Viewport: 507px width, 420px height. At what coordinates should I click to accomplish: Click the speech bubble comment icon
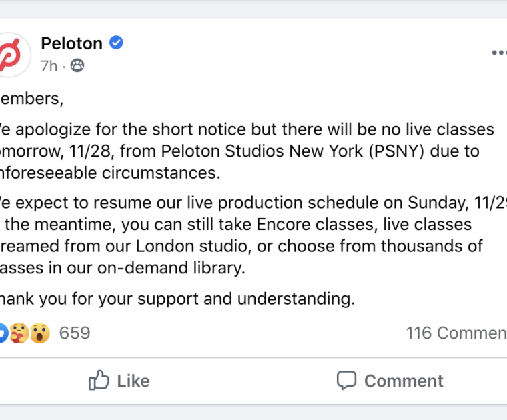pos(346,381)
